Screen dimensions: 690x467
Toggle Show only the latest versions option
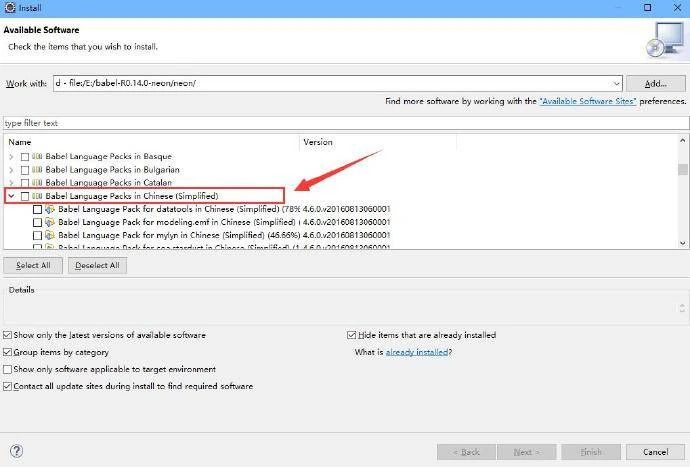pyautogui.click(x=7, y=335)
